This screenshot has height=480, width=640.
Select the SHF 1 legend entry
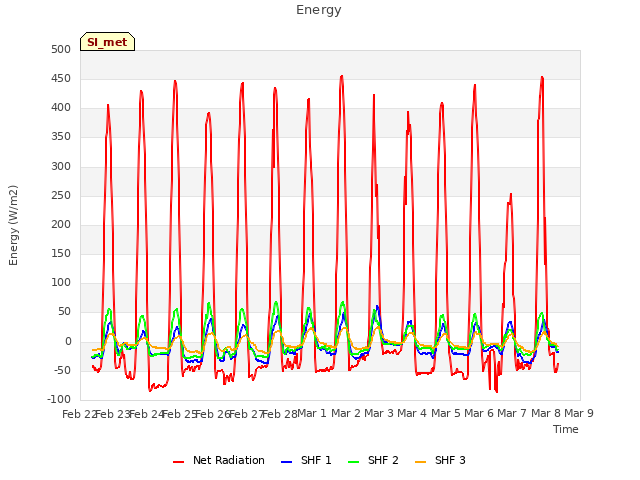(306, 460)
